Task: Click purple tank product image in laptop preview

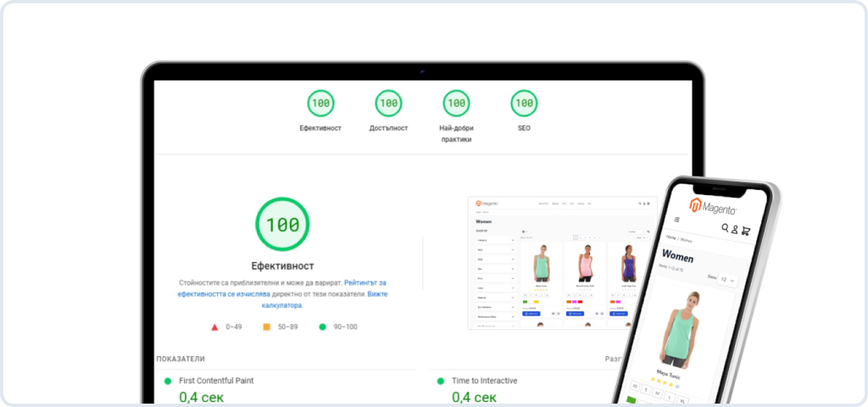Action: (x=629, y=263)
